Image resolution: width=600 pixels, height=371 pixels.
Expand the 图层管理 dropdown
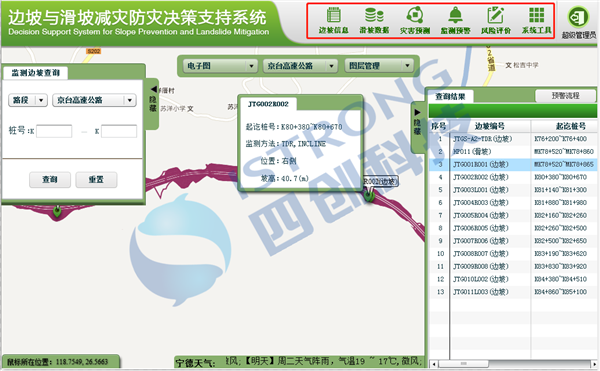[379, 66]
